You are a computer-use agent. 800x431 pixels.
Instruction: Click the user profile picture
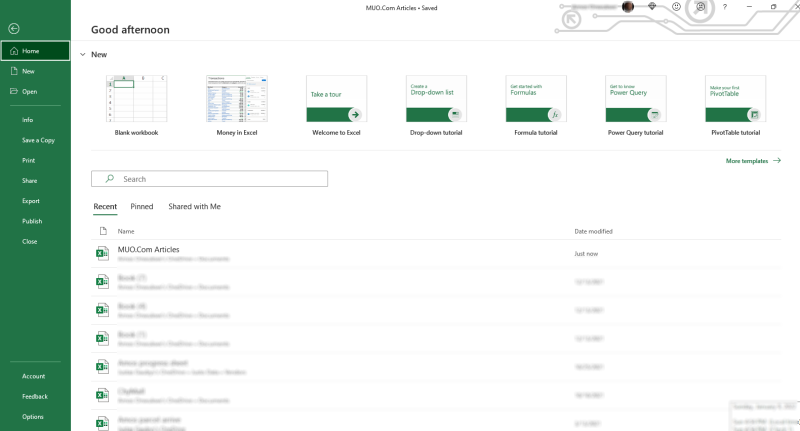tap(628, 7)
